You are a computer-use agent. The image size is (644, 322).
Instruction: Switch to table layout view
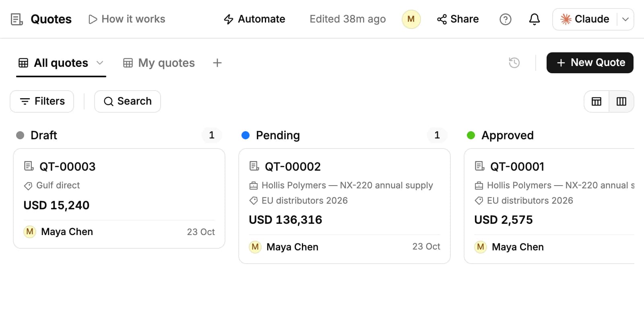click(x=597, y=101)
